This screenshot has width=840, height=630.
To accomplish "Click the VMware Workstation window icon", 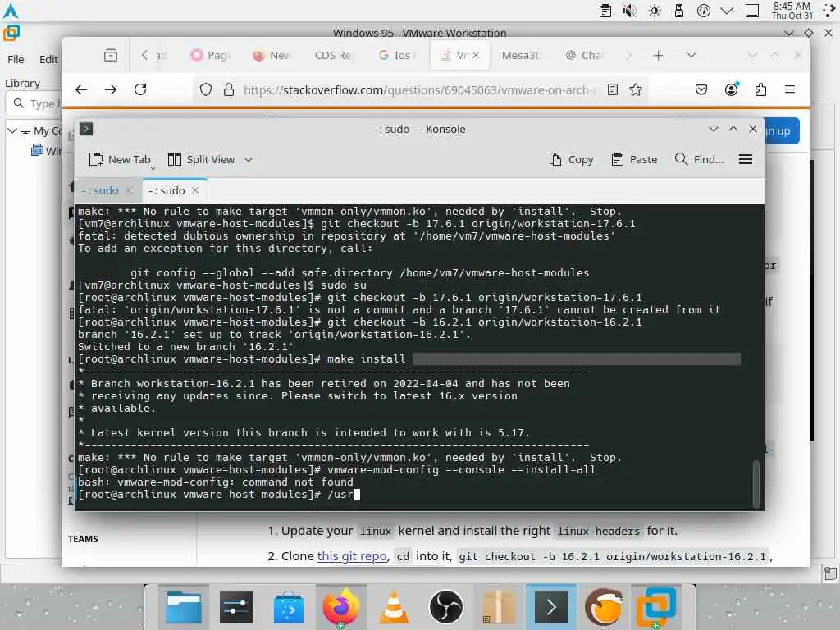I will click(11, 33).
